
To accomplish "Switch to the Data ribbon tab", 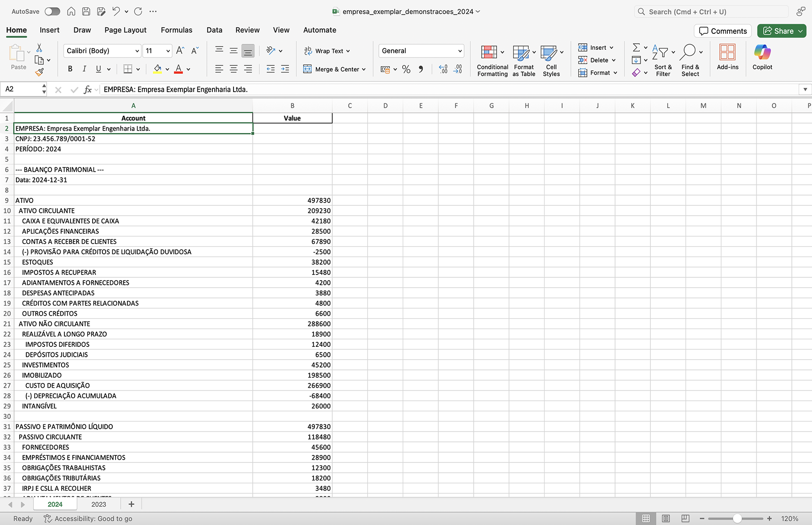I will (214, 30).
